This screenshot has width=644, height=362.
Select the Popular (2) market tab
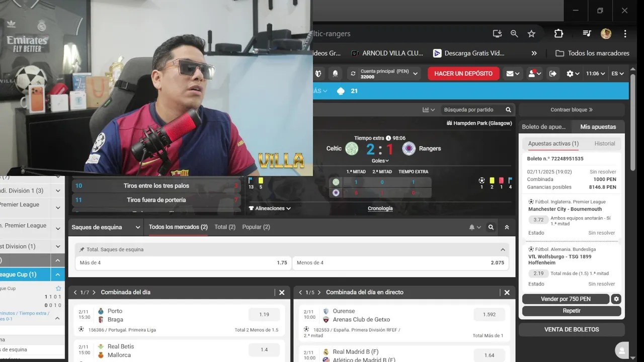[256, 227]
